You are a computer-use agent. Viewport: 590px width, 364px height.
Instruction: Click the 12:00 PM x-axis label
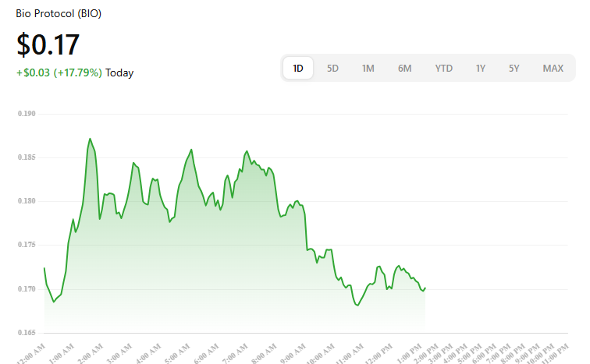pos(379,354)
